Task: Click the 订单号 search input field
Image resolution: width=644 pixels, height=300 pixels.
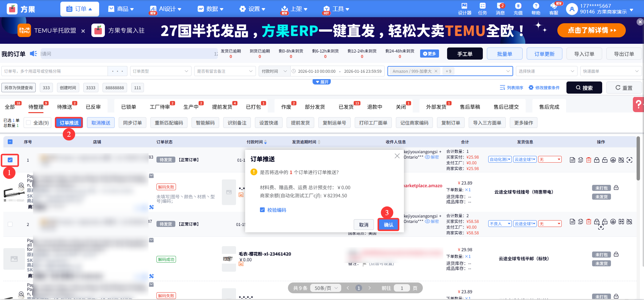Action: (55, 71)
